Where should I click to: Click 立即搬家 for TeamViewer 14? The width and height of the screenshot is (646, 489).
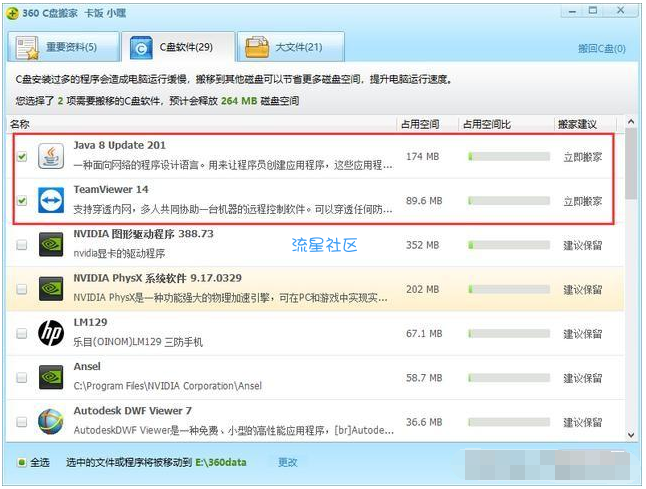tap(583, 201)
